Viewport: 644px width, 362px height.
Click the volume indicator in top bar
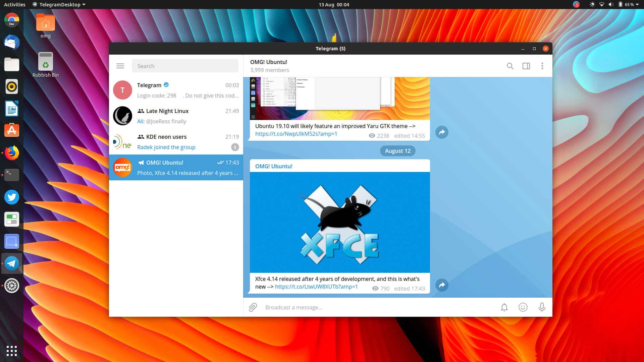point(611,5)
